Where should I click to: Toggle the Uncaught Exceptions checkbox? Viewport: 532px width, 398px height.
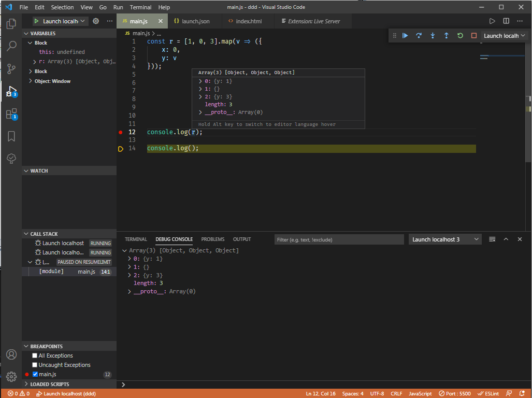coord(35,365)
